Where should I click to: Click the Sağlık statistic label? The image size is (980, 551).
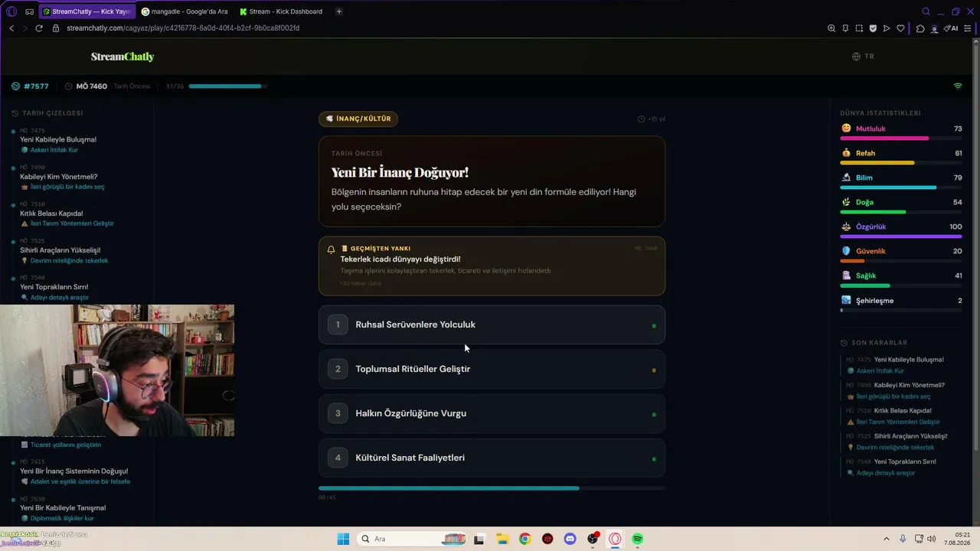point(866,275)
